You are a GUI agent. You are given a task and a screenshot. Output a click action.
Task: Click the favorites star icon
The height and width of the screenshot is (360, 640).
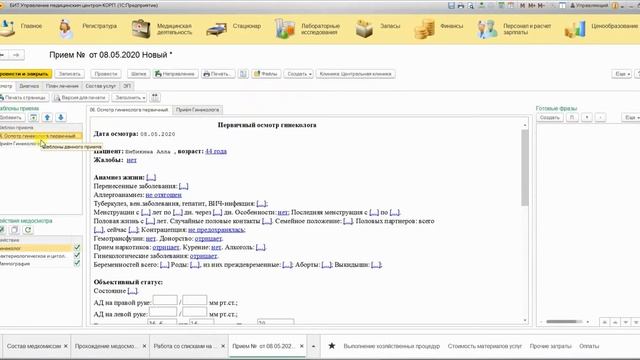coord(332,346)
